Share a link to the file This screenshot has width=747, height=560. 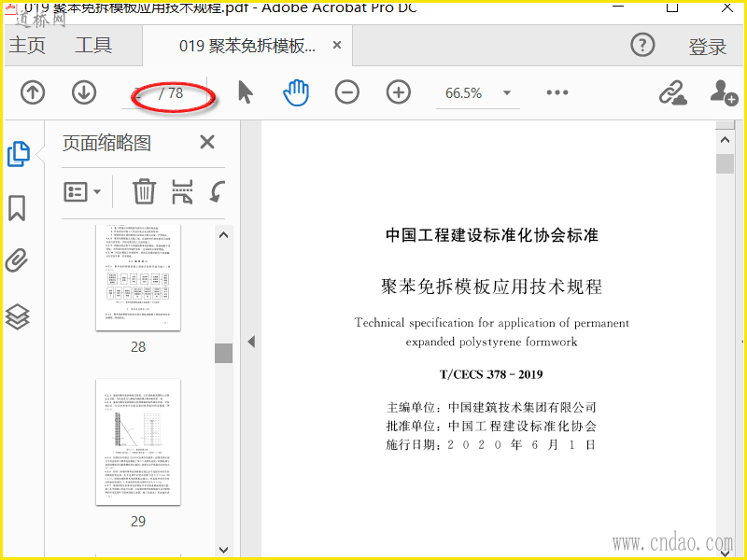click(672, 92)
